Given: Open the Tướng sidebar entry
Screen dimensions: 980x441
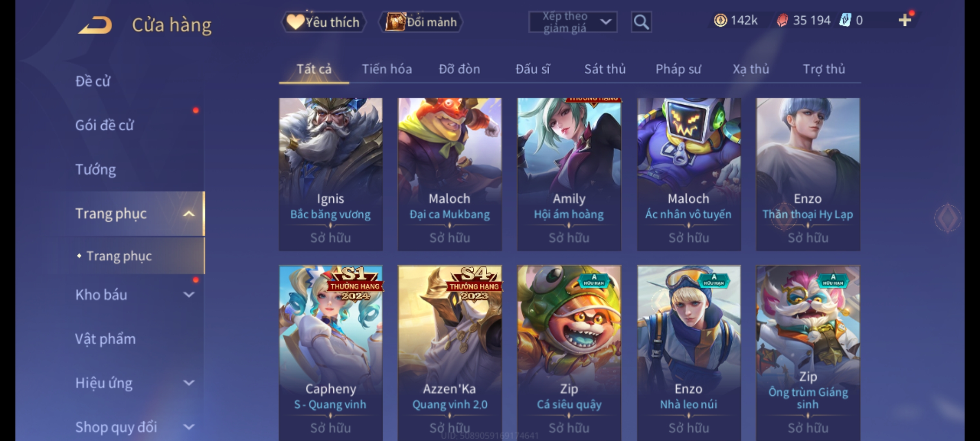Looking at the screenshot, I should [96, 169].
